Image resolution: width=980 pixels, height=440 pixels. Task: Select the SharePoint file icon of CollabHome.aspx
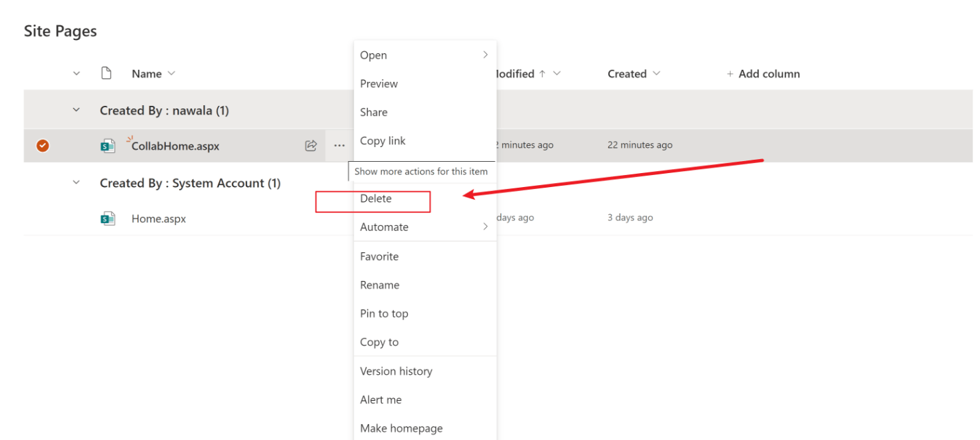point(108,146)
